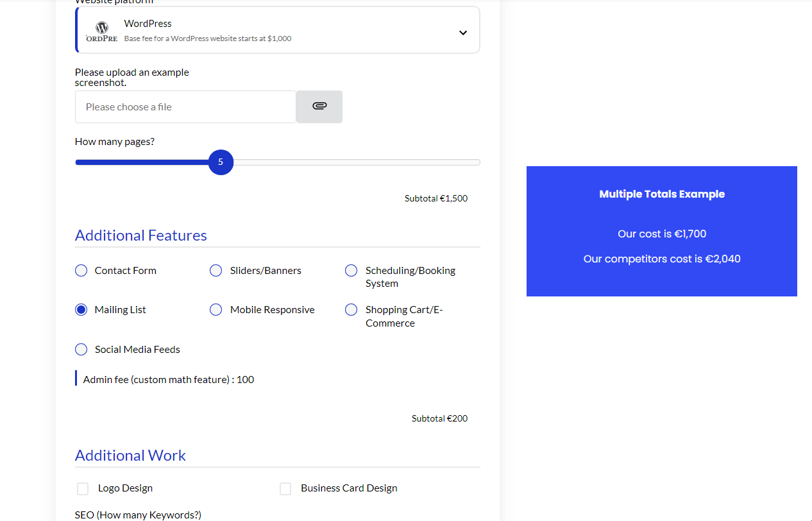The height and width of the screenshot is (521, 812).
Task: Check the Business Card Design checkbox
Action: point(285,489)
